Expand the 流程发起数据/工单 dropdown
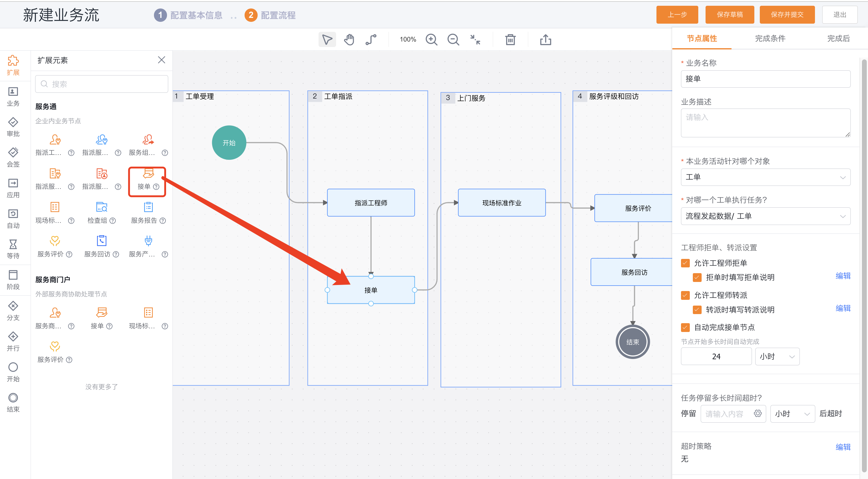Viewport: 868px width, 479px height. (766, 216)
